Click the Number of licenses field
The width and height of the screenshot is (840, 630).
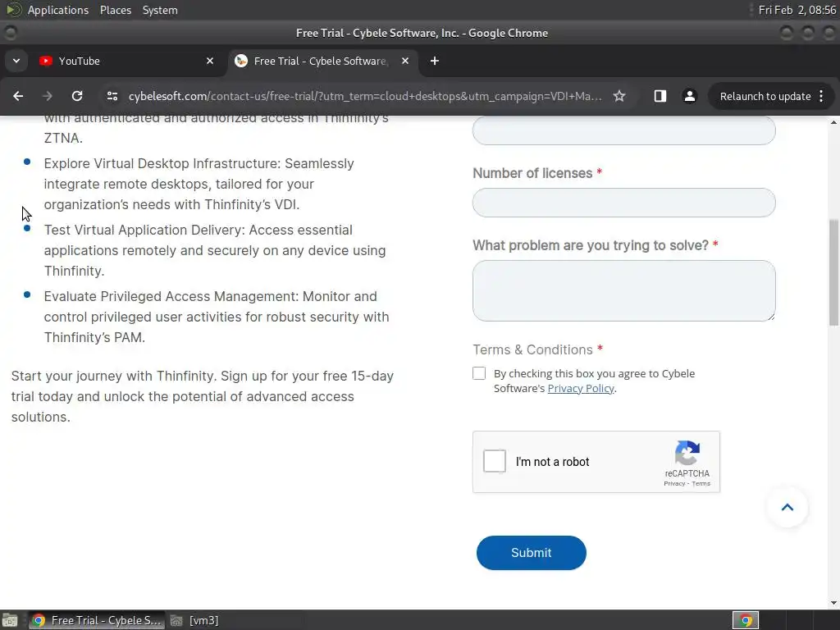pyautogui.click(x=623, y=203)
